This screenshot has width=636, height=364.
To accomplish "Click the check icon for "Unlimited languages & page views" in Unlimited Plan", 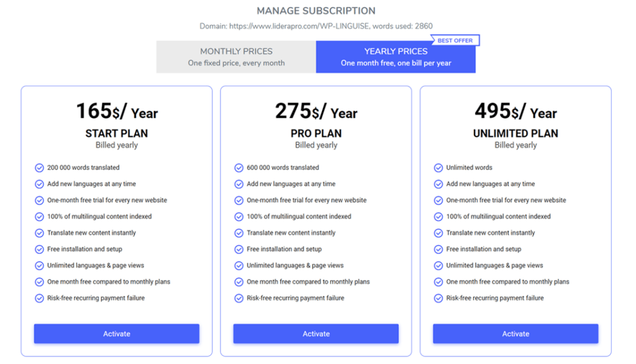I will (438, 265).
